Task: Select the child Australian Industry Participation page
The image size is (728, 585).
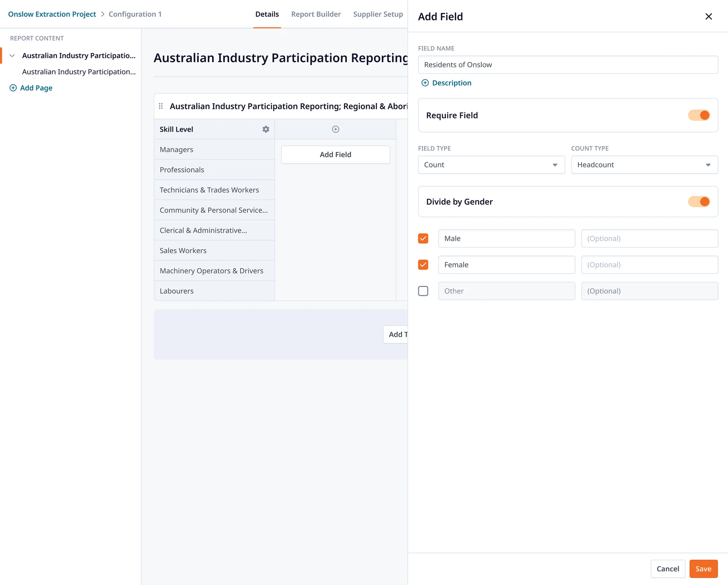Action: click(x=79, y=72)
